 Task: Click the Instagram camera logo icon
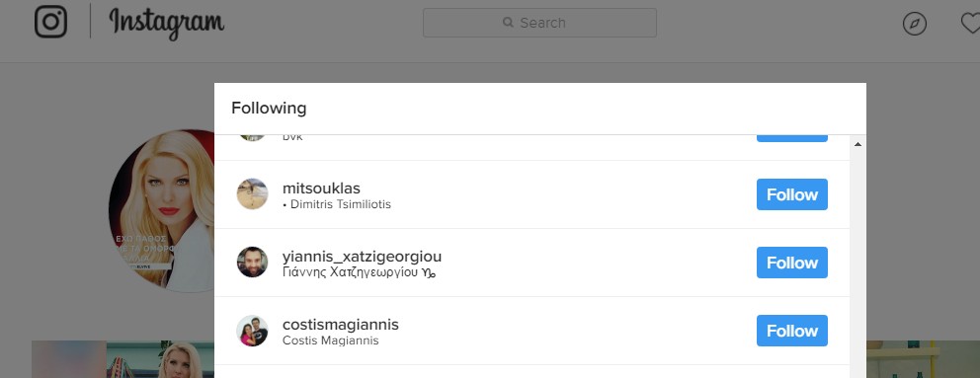[x=50, y=21]
